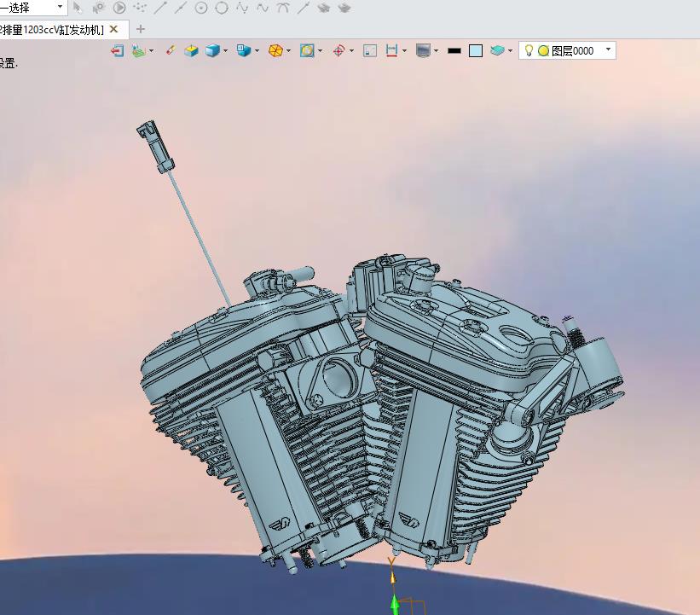Click the red pencil eraser-like tool icon
Screen dimensions: 700x615
coord(170,50)
